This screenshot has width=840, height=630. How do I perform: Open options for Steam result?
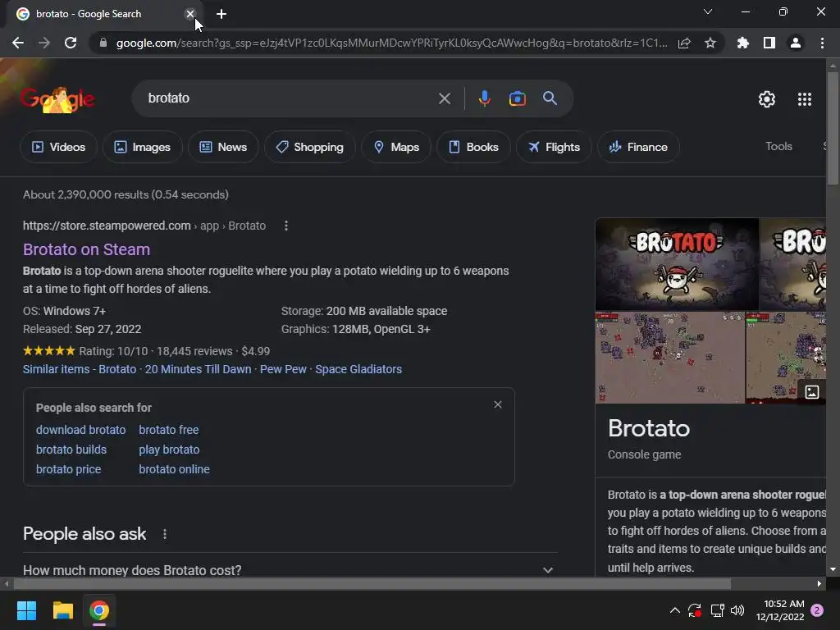point(286,226)
